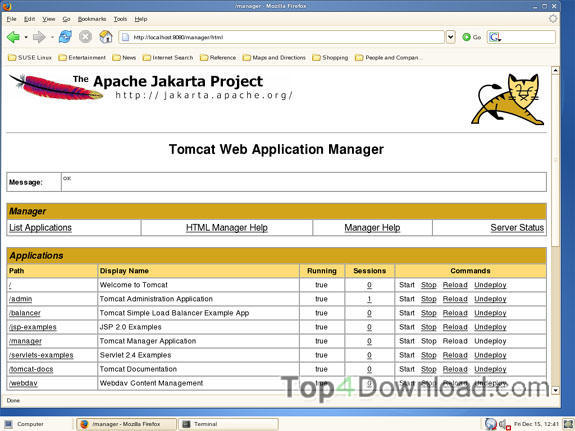Open the SUSE Linux bookmark folder
The image size is (575, 431).
pyautogui.click(x=30, y=58)
